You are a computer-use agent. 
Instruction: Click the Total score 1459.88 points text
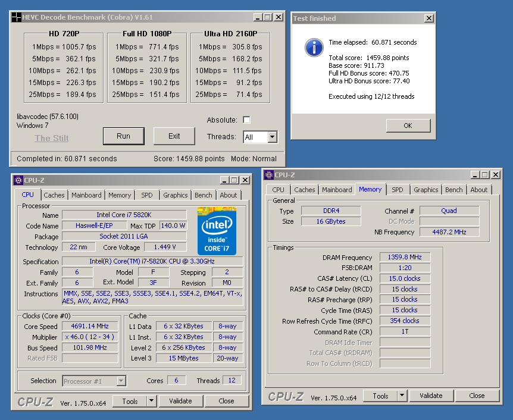coord(369,58)
